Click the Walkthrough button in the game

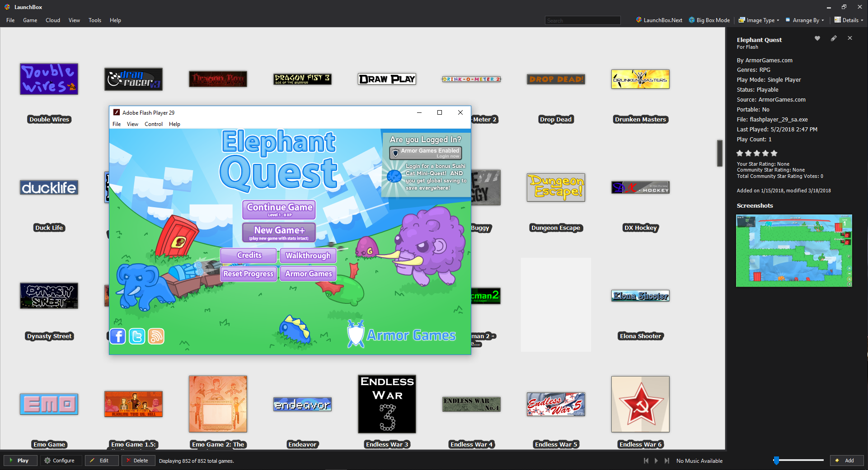[x=308, y=256]
